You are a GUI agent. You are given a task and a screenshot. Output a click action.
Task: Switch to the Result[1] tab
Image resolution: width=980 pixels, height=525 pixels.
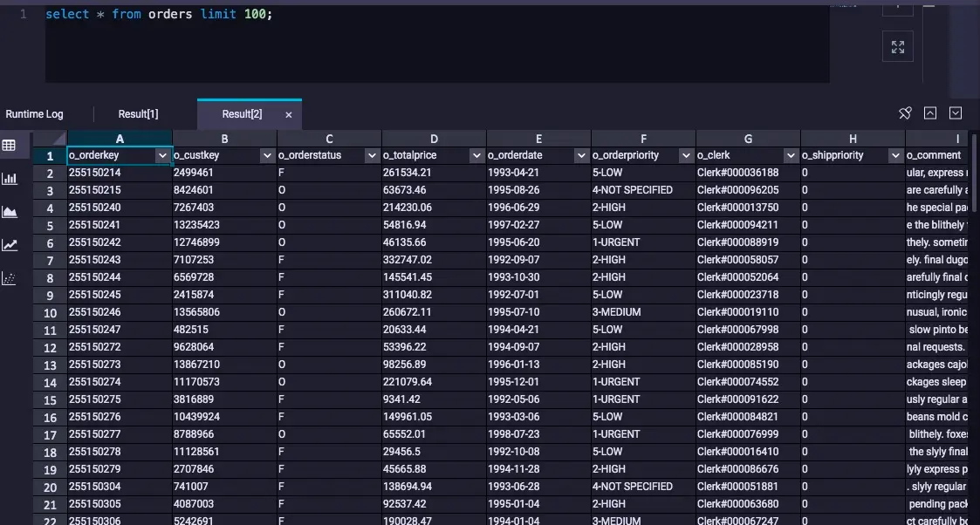point(138,114)
